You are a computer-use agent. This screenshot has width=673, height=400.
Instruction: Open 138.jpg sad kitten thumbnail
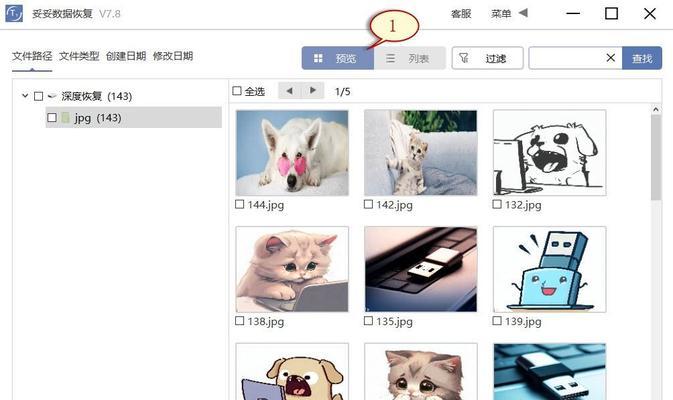[292, 269]
